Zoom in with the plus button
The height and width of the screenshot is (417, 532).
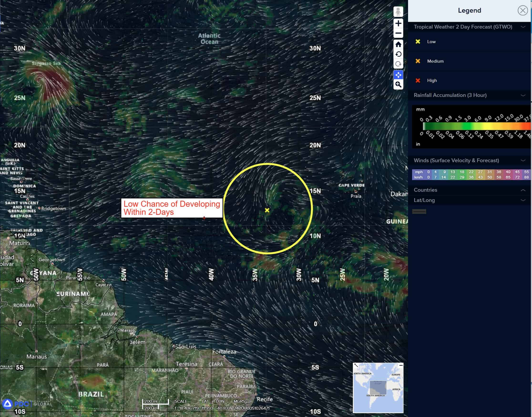click(398, 23)
